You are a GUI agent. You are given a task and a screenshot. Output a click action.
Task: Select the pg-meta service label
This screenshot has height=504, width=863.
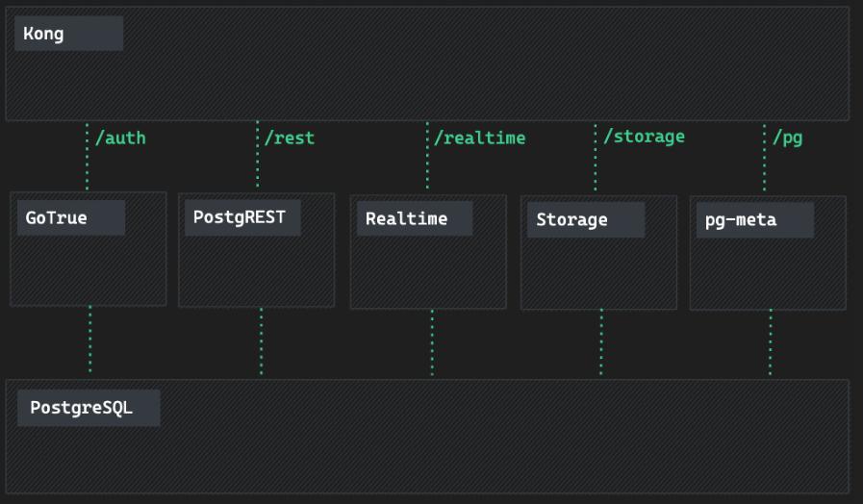[741, 219]
